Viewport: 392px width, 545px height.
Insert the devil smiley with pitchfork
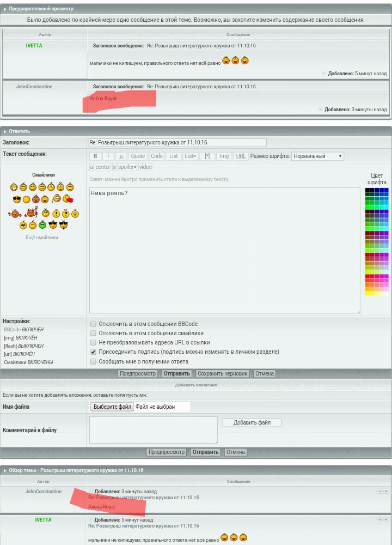[32, 213]
